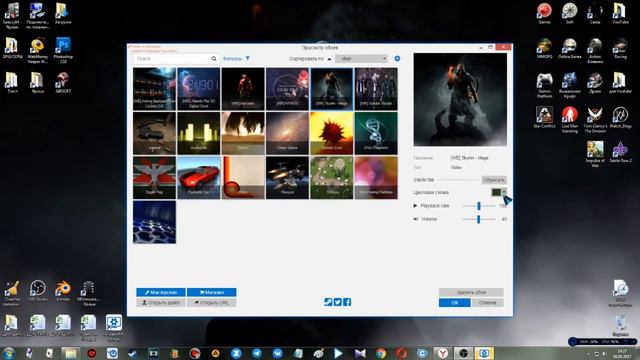Select the Deep Space galaxy wallpaper
Viewport: 640px width, 360px height.
(287, 133)
